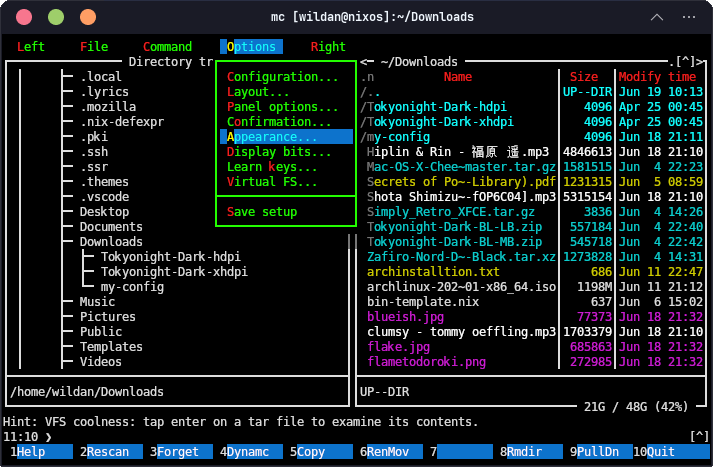The image size is (713, 467).
Task: Click the Modify time column header
Action: pyautogui.click(x=657, y=76)
